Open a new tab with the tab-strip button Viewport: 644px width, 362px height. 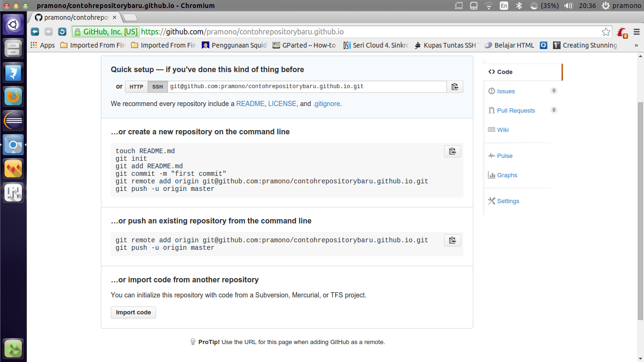point(130,18)
